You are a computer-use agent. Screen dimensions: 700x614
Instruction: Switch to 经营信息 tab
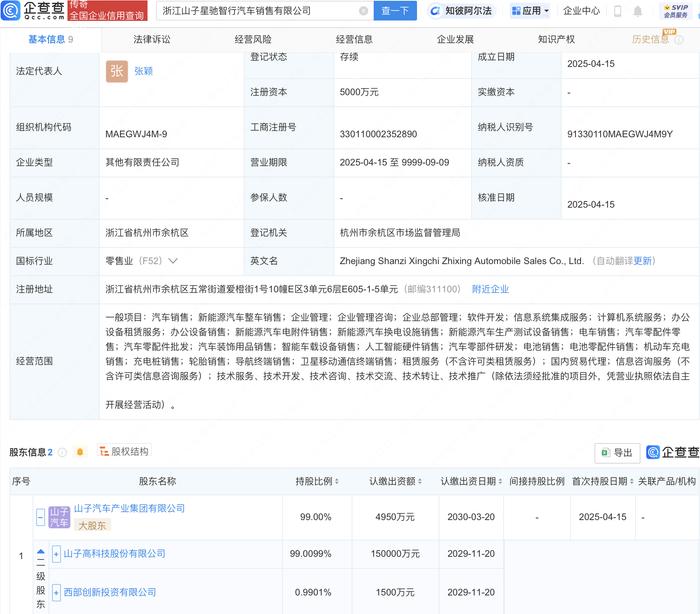354,40
